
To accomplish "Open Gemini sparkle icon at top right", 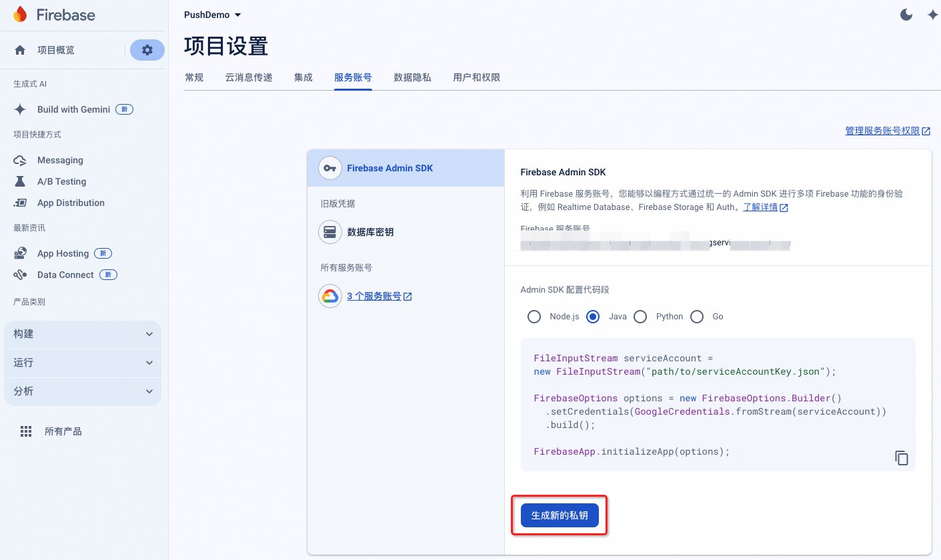I will click(x=933, y=15).
